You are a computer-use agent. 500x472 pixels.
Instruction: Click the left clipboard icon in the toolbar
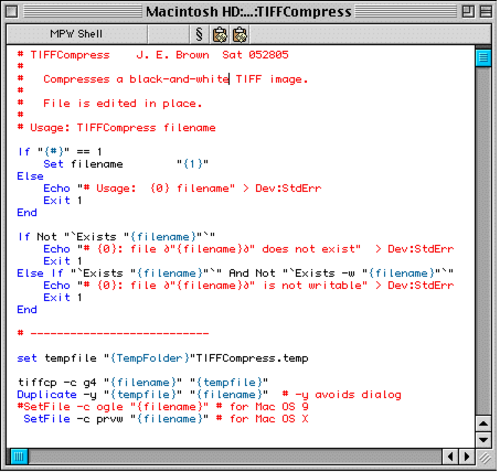220,34
